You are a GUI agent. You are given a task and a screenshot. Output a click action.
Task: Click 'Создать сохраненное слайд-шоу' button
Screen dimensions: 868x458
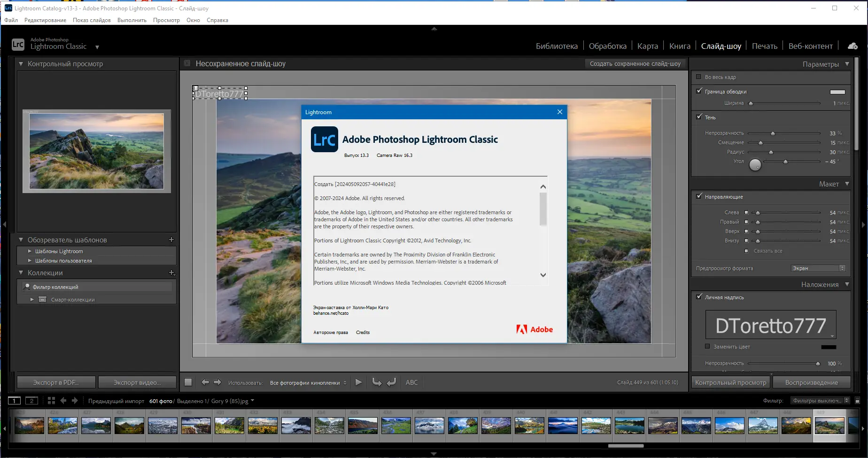(x=635, y=63)
